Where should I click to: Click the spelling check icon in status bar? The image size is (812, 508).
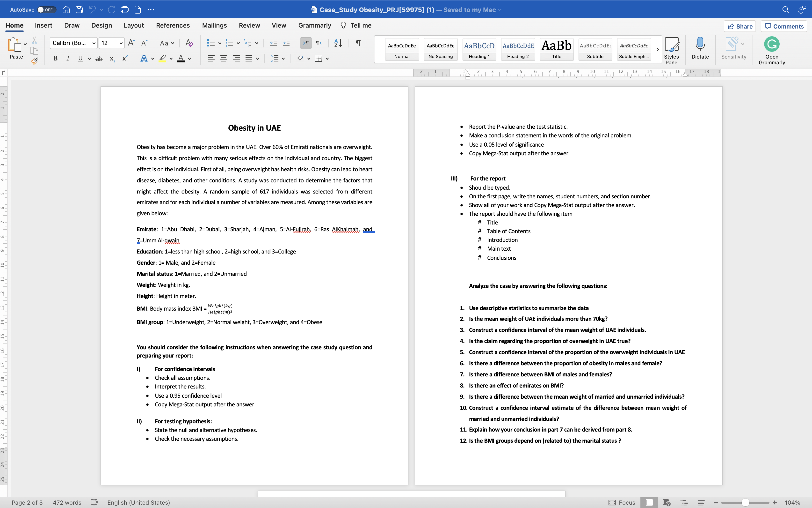click(95, 502)
